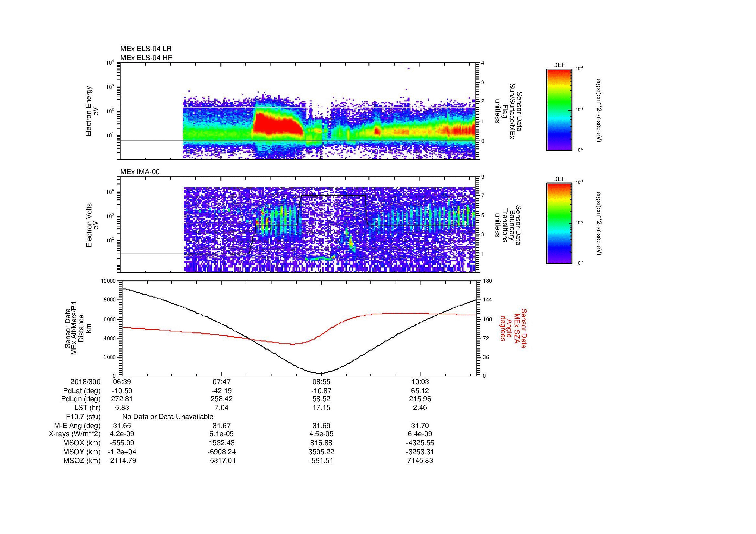The width and height of the screenshot is (756, 534).
Task: Click the time tick label '08:55'
Action: 321,382
